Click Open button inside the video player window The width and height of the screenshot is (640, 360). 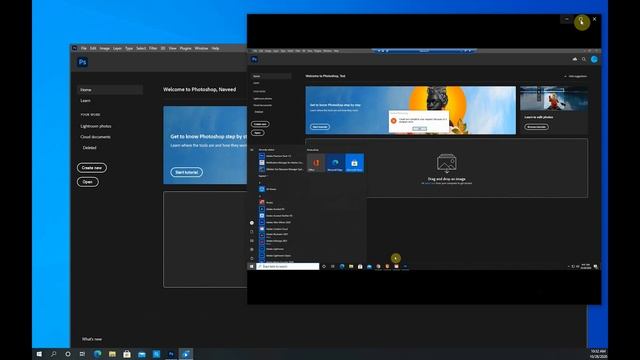[258, 133]
